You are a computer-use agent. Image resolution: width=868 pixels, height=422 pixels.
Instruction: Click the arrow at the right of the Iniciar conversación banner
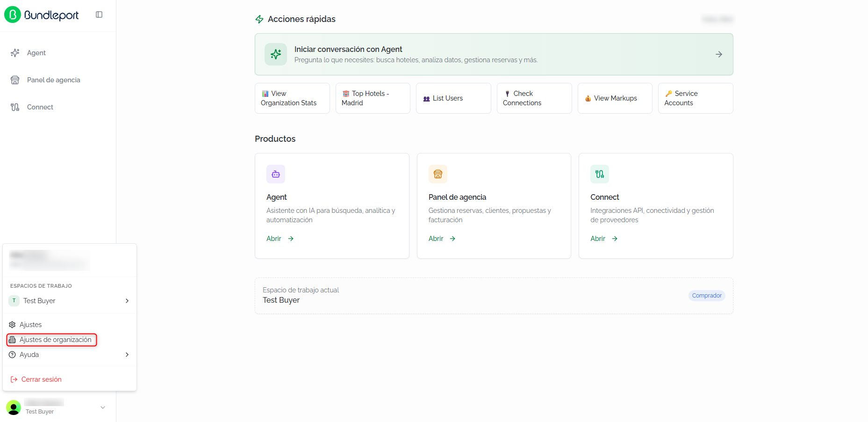tap(719, 54)
